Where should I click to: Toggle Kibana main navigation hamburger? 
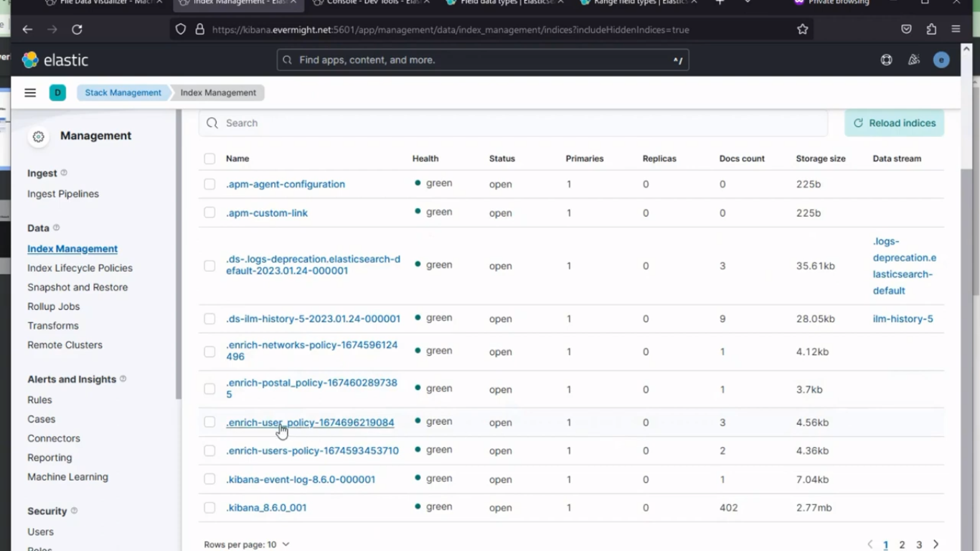tap(30, 93)
